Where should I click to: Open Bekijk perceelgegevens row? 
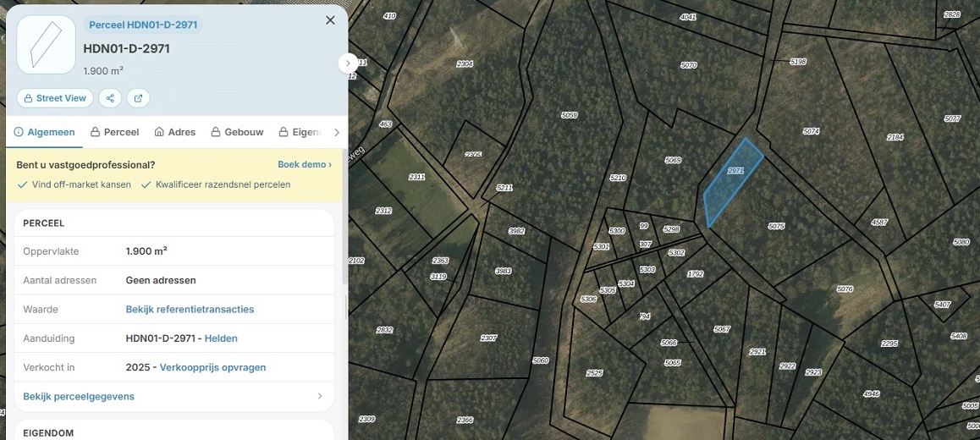click(x=173, y=396)
